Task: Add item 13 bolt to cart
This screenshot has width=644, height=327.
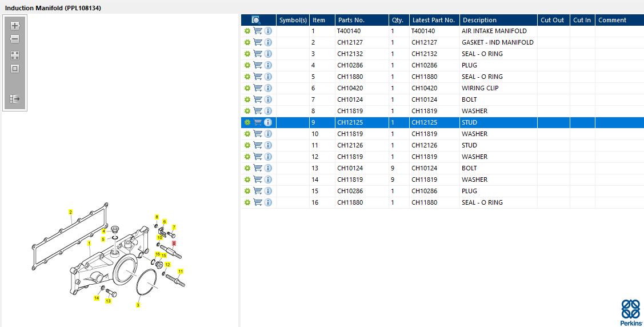Action: coord(258,168)
